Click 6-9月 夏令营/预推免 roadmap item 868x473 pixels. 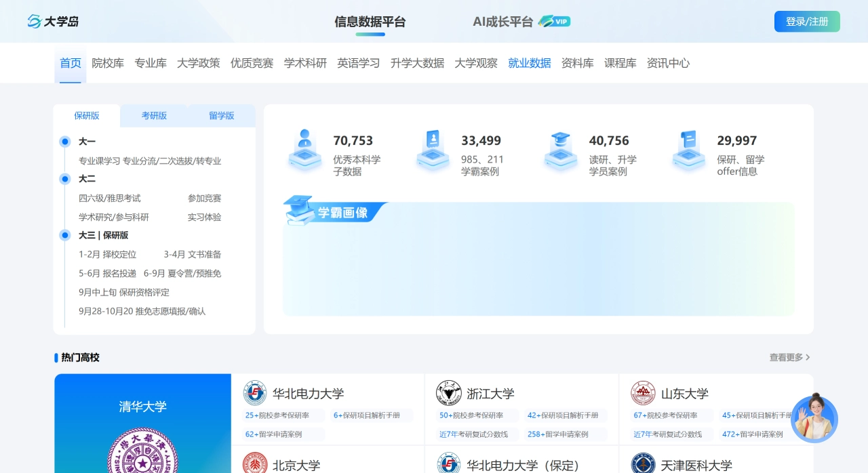pyautogui.click(x=182, y=274)
